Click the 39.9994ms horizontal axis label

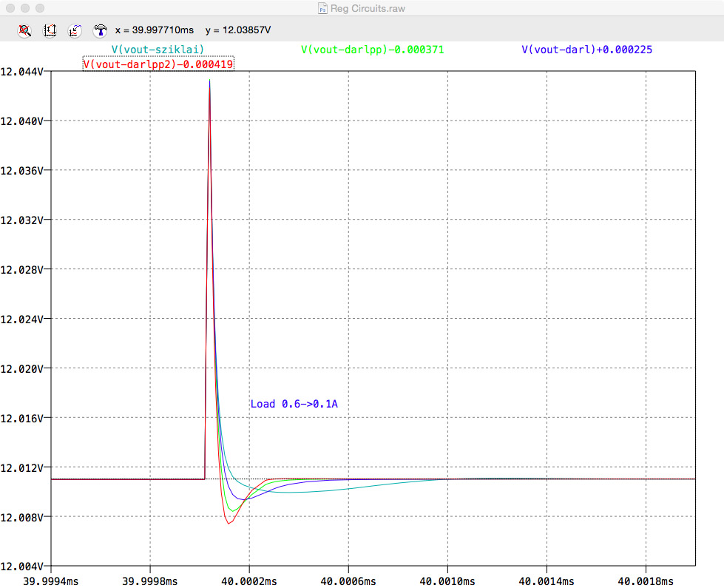click(x=51, y=581)
